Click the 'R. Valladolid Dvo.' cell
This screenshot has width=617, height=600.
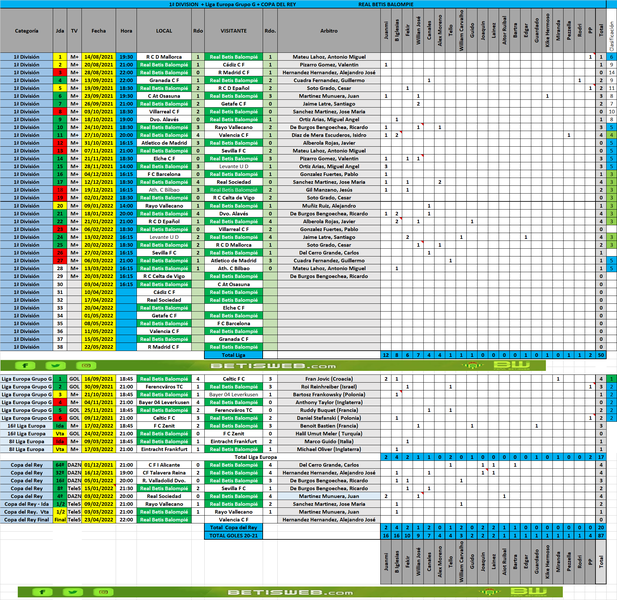click(x=164, y=480)
